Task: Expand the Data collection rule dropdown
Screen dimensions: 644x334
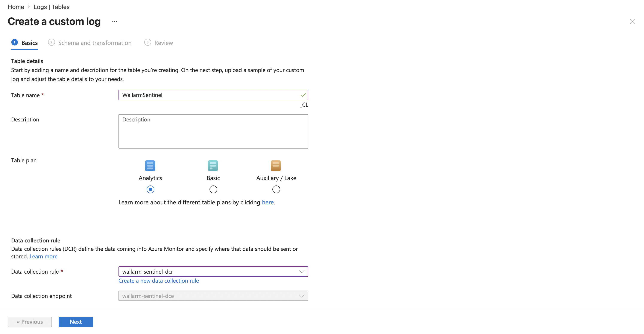Action: coord(301,271)
